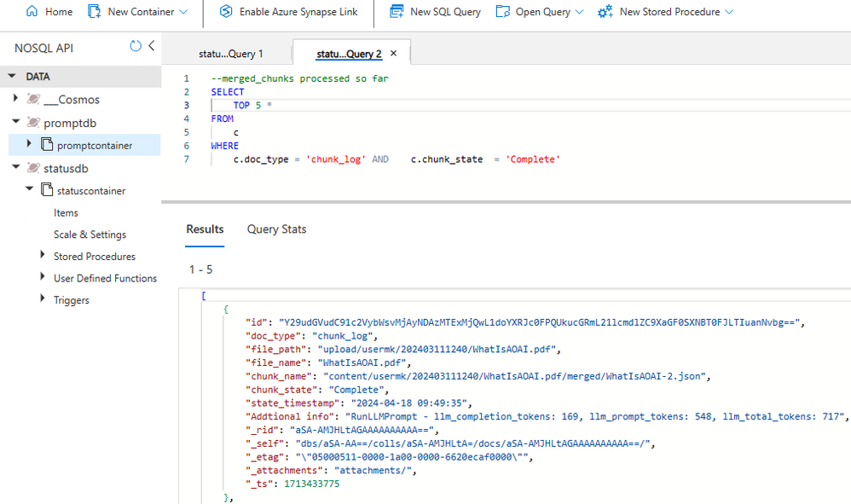
Task: Click the New SQL Query icon
Action: click(x=397, y=11)
